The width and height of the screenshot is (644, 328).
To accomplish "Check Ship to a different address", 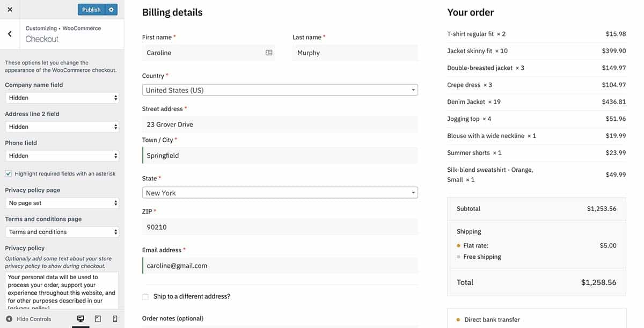I will coord(145,296).
